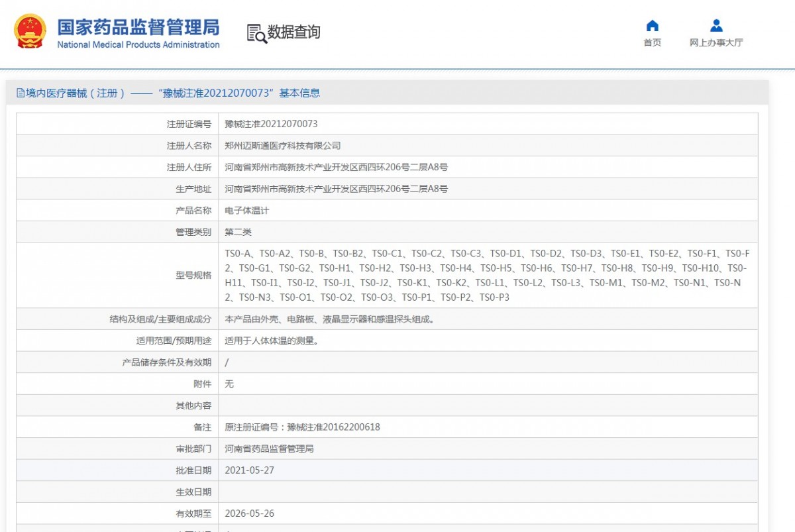795x532 pixels.
Task: Click the slash value for 产品储存条件
Action: [227, 362]
